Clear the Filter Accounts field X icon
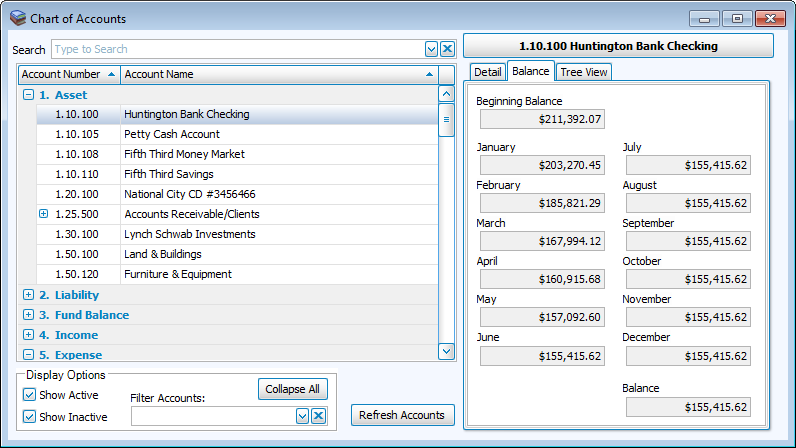Viewport: 796px width, 448px height. click(318, 416)
